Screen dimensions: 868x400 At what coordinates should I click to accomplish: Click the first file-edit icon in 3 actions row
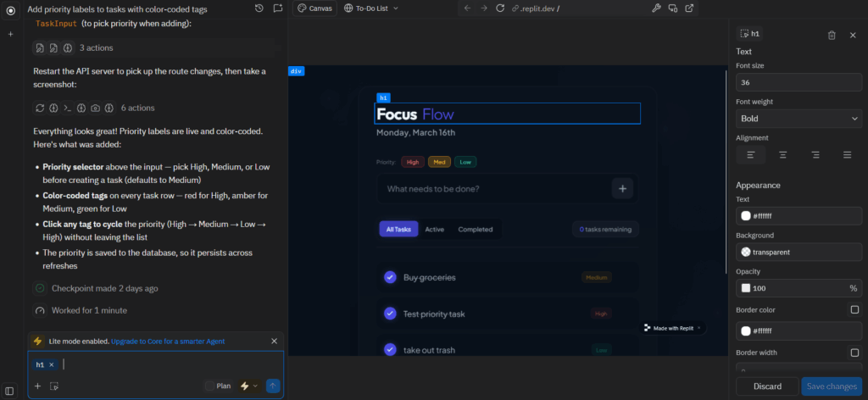click(40, 48)
